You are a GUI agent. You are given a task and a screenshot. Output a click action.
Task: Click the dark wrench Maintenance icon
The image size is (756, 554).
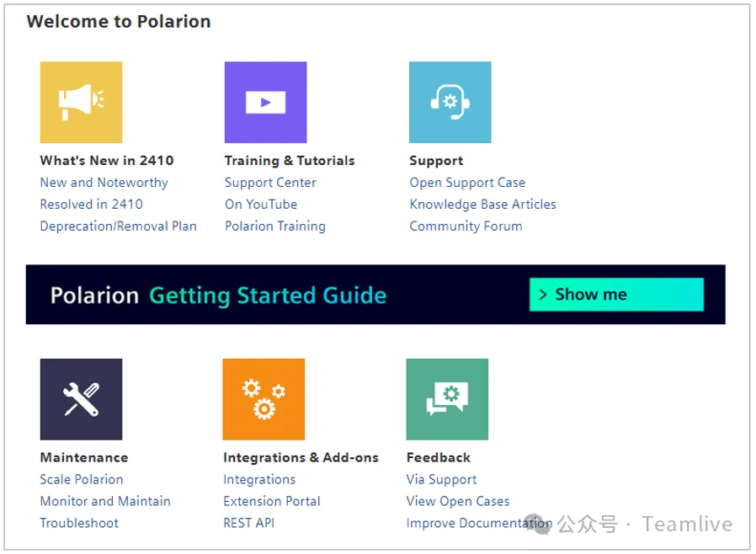pos(81,399)
